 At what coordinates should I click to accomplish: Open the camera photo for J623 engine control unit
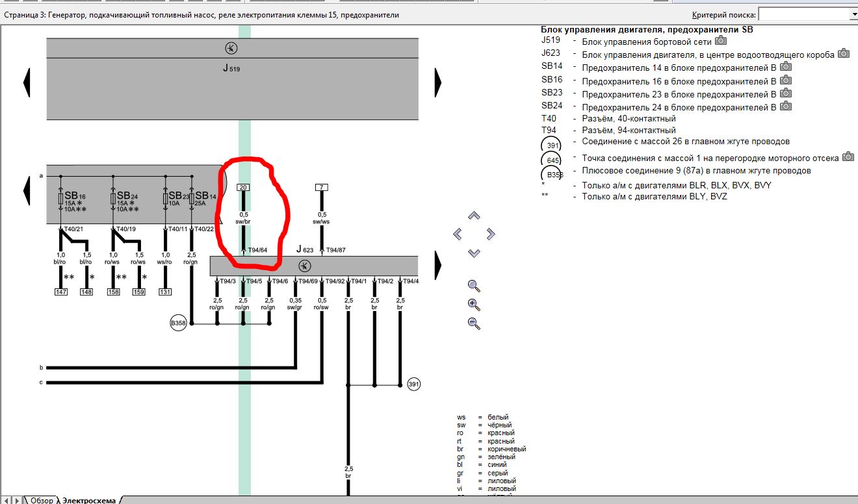(x=844, y=53)
